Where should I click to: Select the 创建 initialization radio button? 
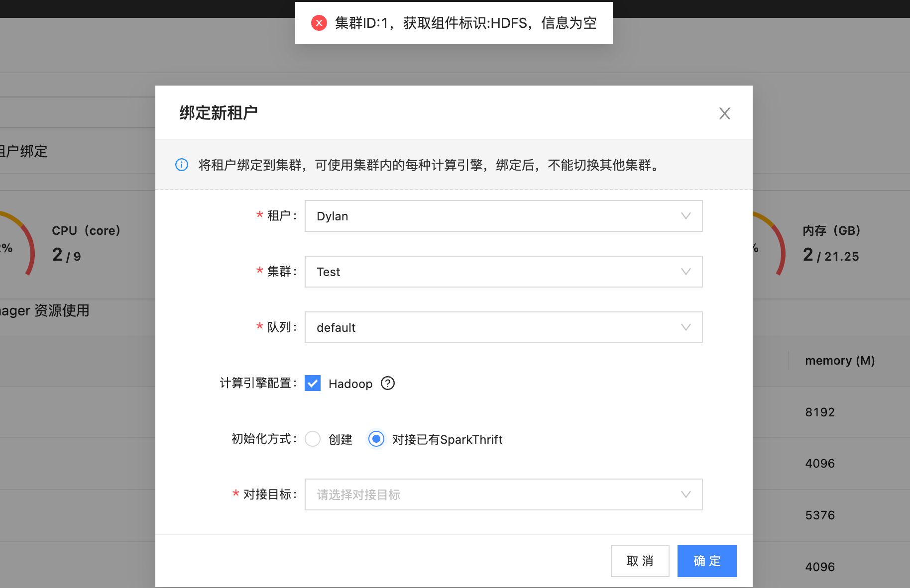tap(313, 439)
